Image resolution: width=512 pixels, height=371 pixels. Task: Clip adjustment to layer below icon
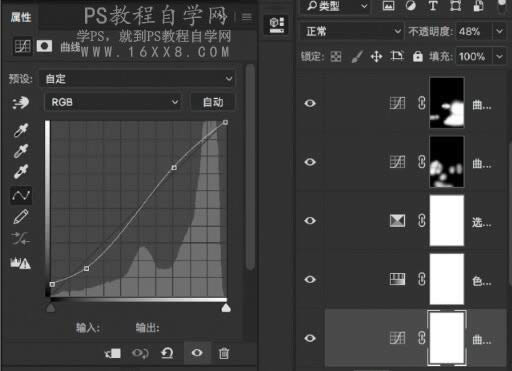tap(113, 353)
